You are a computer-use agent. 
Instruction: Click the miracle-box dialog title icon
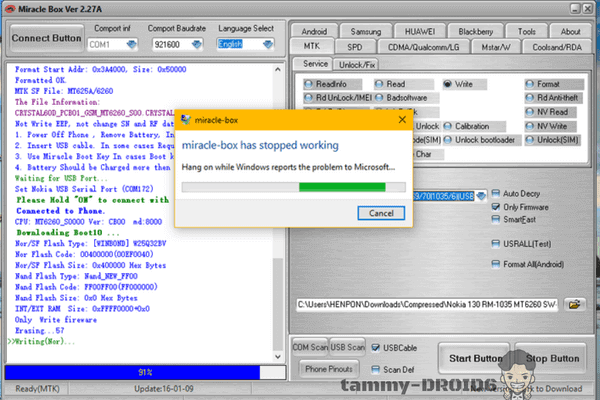(x=186, y=120)
